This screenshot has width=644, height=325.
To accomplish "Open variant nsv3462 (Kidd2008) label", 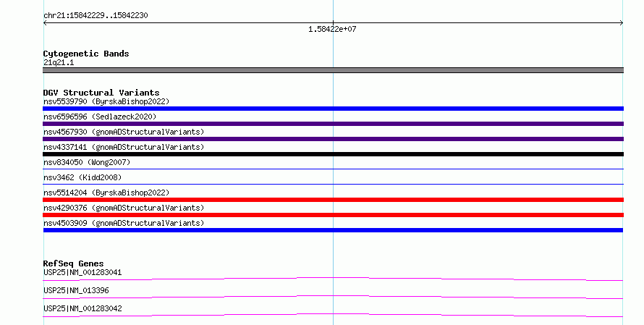I will pos(82,177).
